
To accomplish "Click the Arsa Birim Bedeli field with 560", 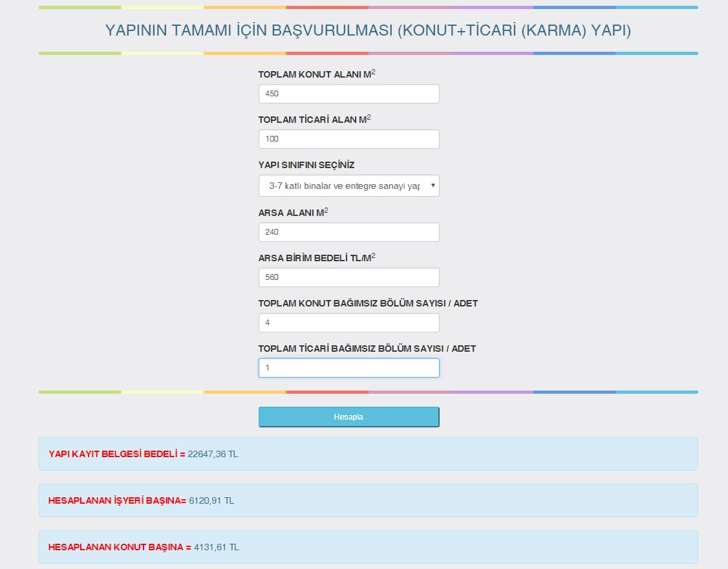I will click(x=348, y=277).
